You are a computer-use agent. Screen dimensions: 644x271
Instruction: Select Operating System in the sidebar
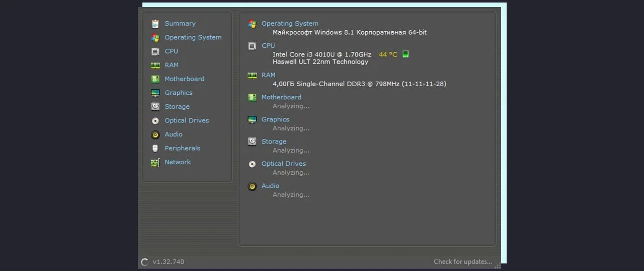click(x=193, y=37)
